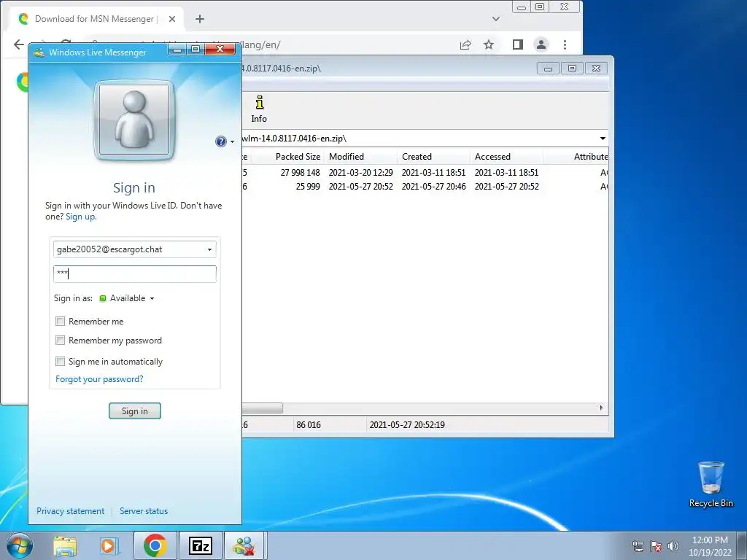Viewport: 747px width, 560px height.
Task: Open the Chrome profile avatar
Action: [541, 44]
